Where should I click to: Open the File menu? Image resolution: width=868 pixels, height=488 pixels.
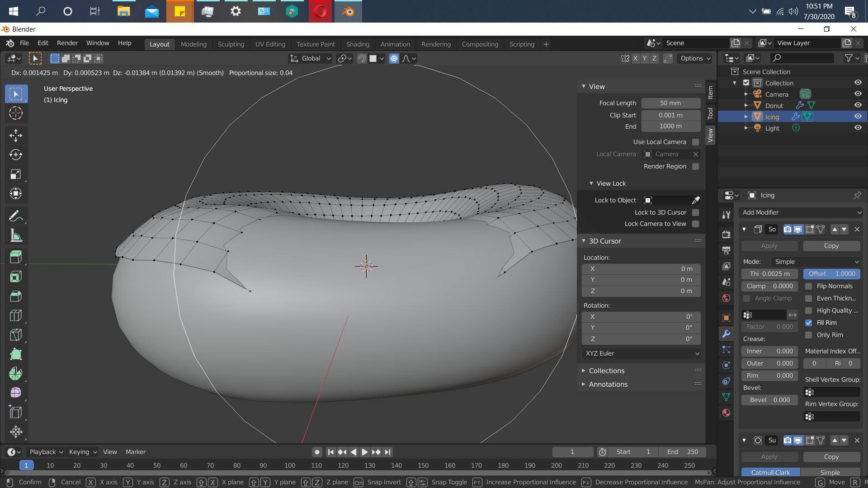point(24,43)
